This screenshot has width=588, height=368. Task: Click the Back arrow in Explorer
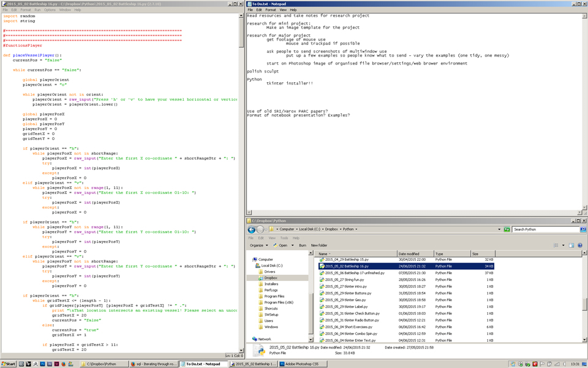252,229
